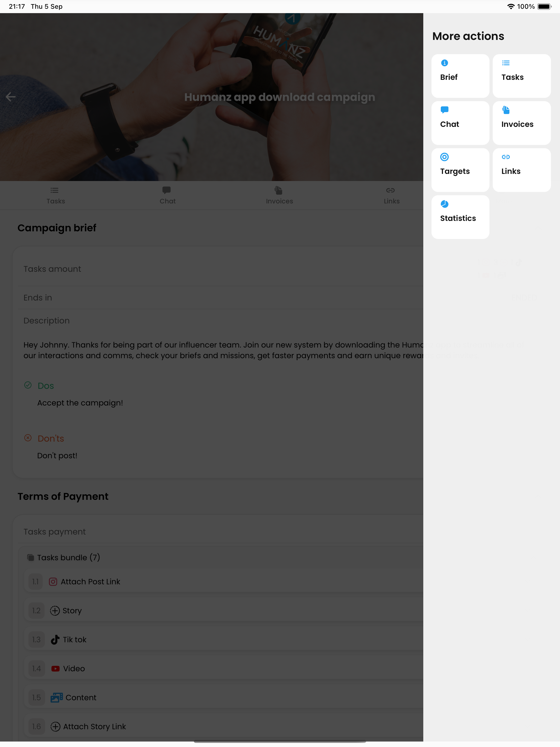The image size is (560, 747).
Task: Click the list icon on the Tasks card
Action: tap(506, 63)
